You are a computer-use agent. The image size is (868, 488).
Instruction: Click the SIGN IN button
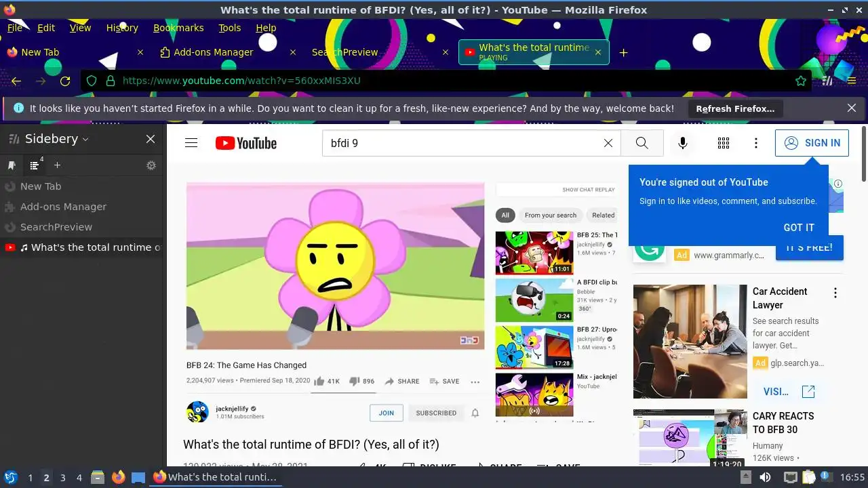coord(812,143)
